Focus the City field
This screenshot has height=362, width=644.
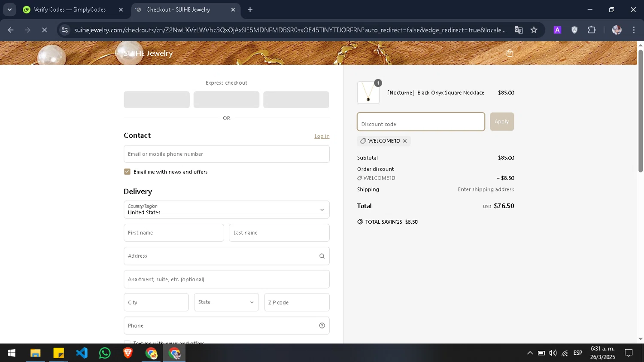(156, 302)
